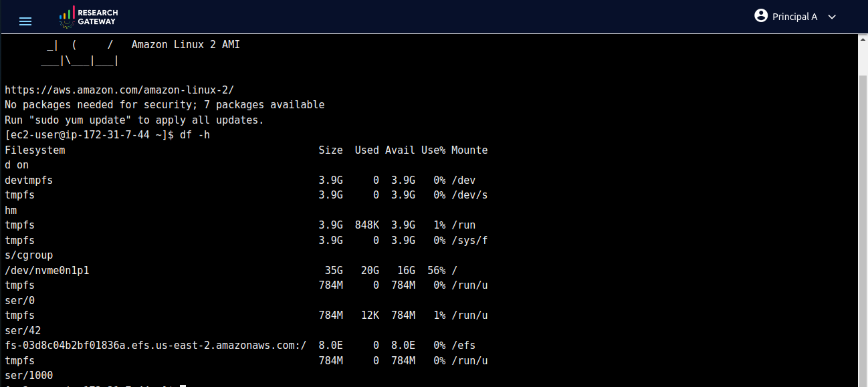
Task: Click the '35G' size value
Action: coord(334,271)
